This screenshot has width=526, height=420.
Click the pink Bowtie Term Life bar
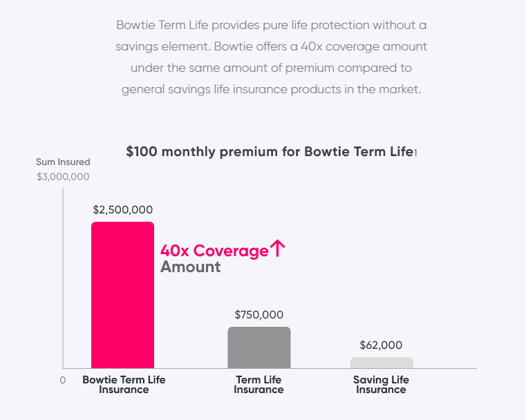click(x=122, y=295)
